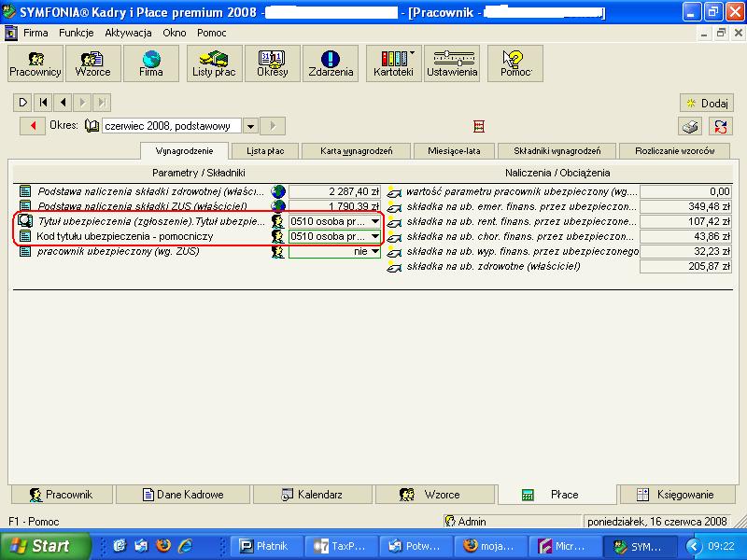Click the globe icon on Podstawa składki zdrowotnej row
Viewport: 747px width, 560px height.
coord(278,191)
